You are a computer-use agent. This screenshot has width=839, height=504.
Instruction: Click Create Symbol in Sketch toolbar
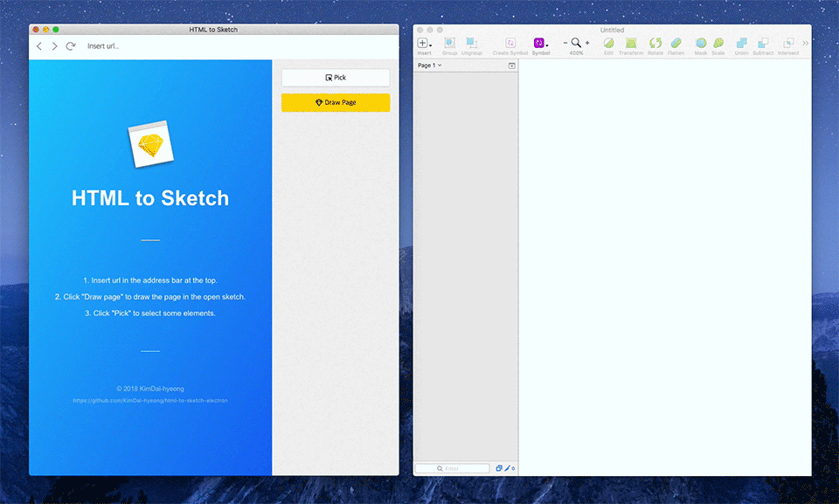(510, 45)
